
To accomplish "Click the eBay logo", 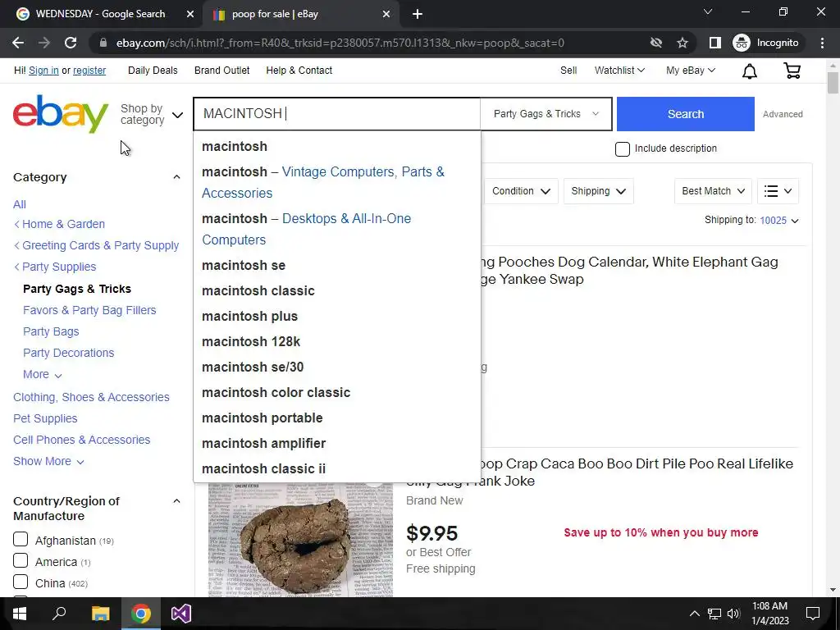I will click(61, 114).
